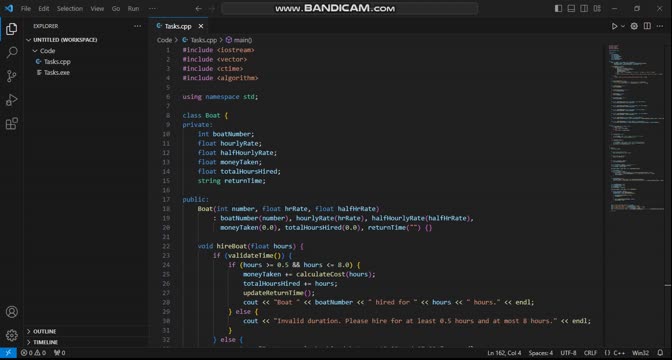
Task: Open the notifications bell in status bar
Action: (660, 353)
